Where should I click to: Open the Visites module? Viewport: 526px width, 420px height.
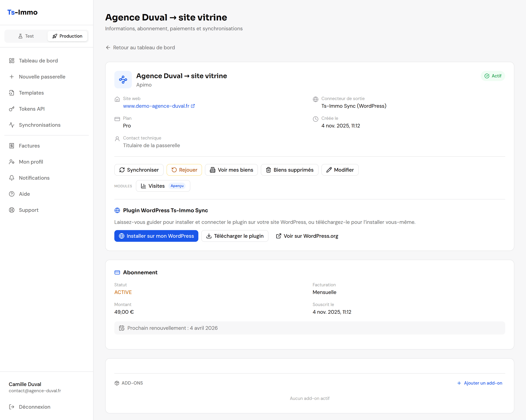(163, 186)
